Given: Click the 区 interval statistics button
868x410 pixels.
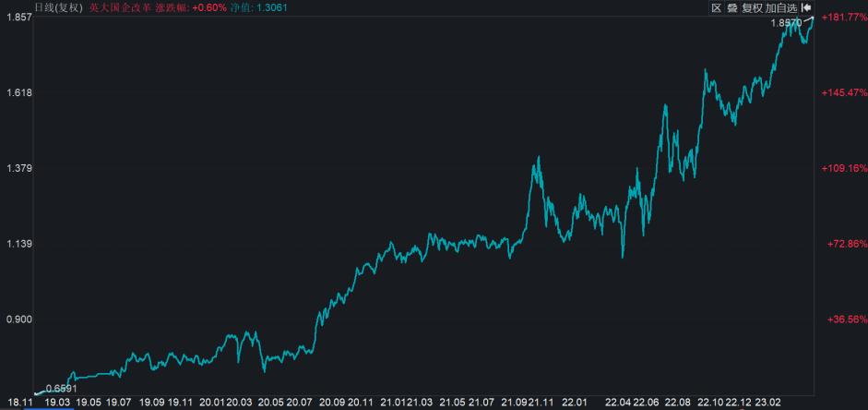Looking at the screenshot, I should tap(717, 7).
